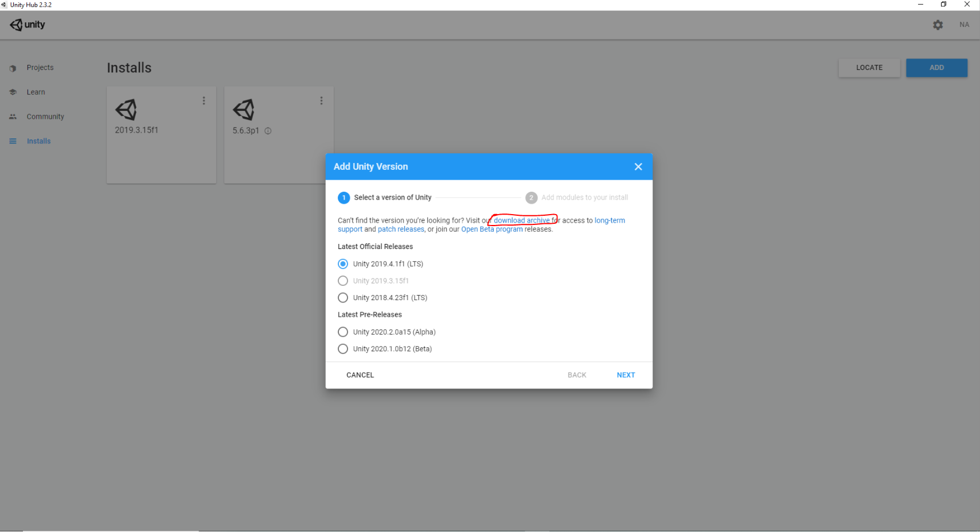This screenshot has height=532, width=980.
Task: Go to the Learn section
Action: (x=36, y=92)
